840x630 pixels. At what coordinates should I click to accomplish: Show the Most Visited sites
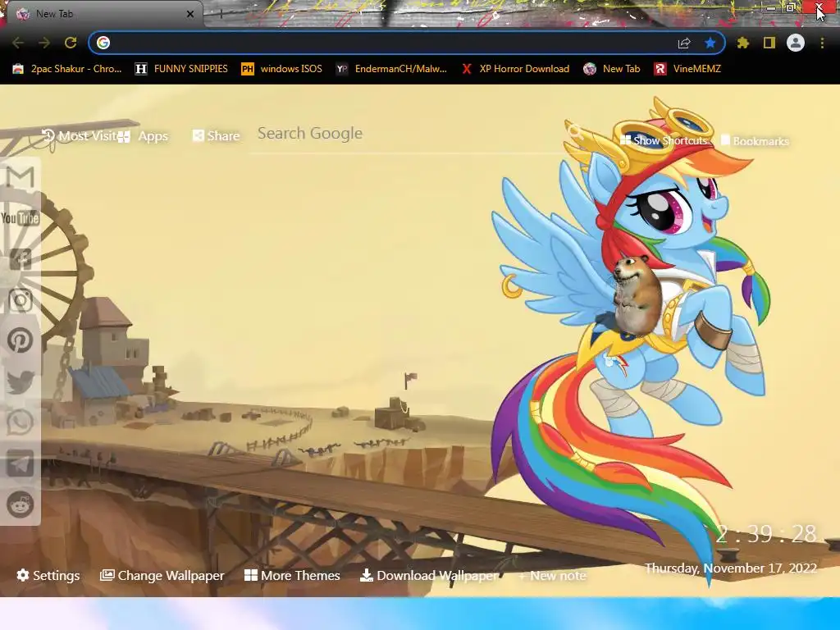[x=79, y=135]
